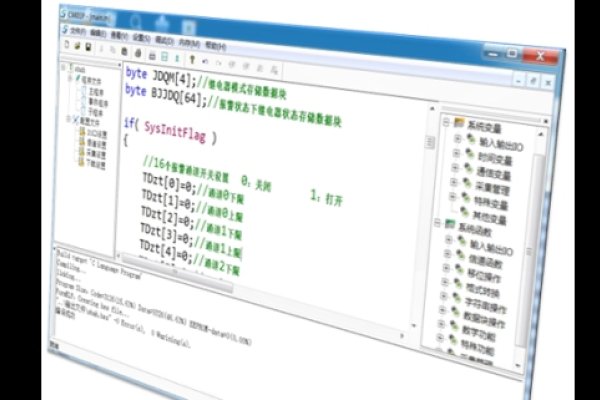This screenshot has height=400, width=600.
Task: Open the 编辑(E) menu
Action: 98,33
